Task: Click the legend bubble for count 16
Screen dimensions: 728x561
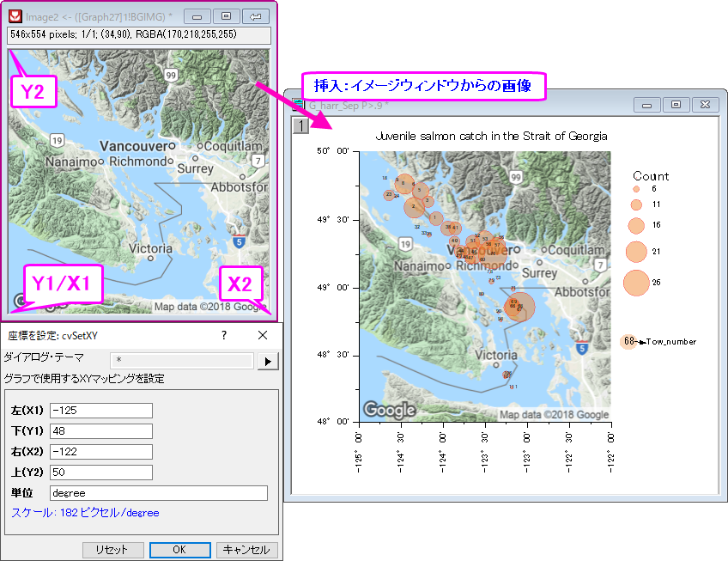Action: pyautogui.click(x=636, y=225)
